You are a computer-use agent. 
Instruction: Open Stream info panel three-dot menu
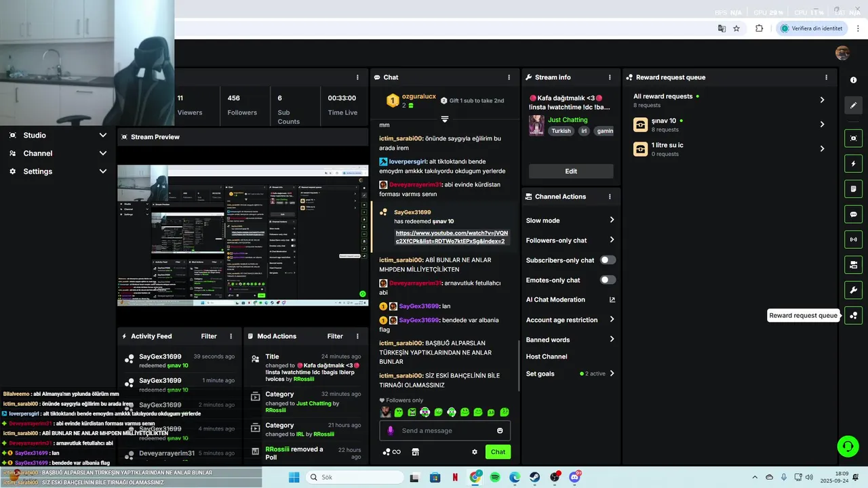[610, 77]
